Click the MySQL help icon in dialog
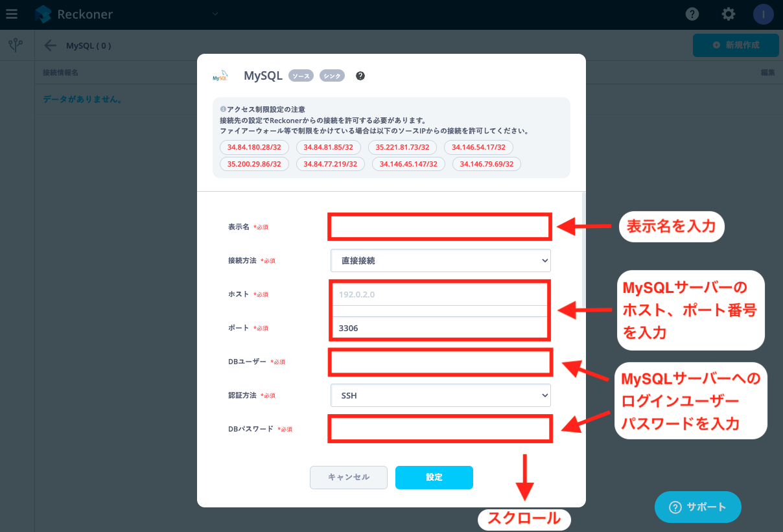Viewport: 783px width, 532px height. 360,76
